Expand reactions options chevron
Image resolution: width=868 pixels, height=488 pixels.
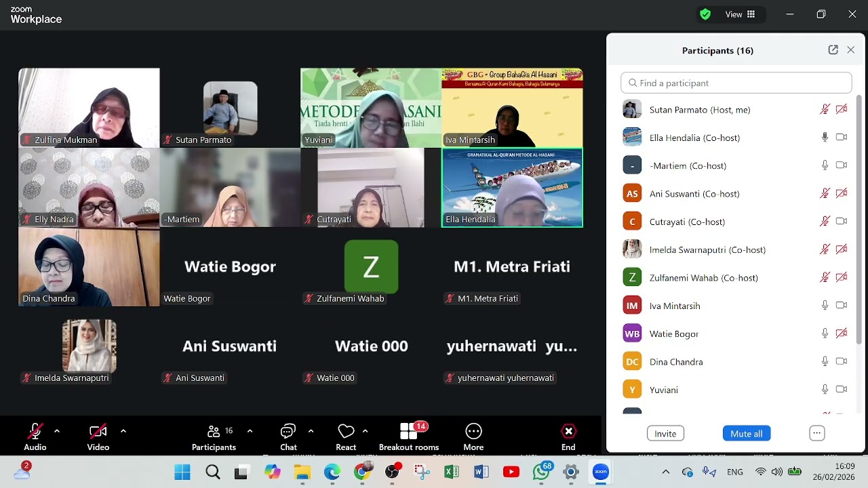[365, 431]
